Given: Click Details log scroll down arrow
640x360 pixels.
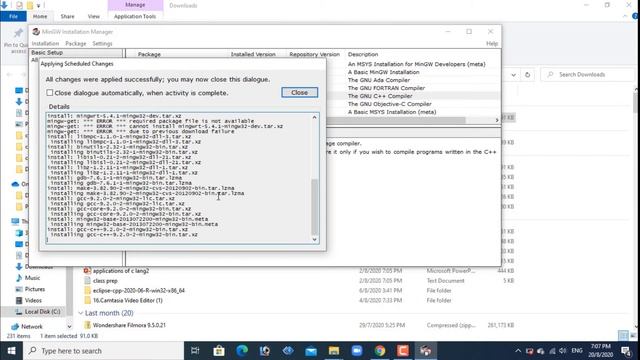Looking at the screenshot, I should click(314, 240).
